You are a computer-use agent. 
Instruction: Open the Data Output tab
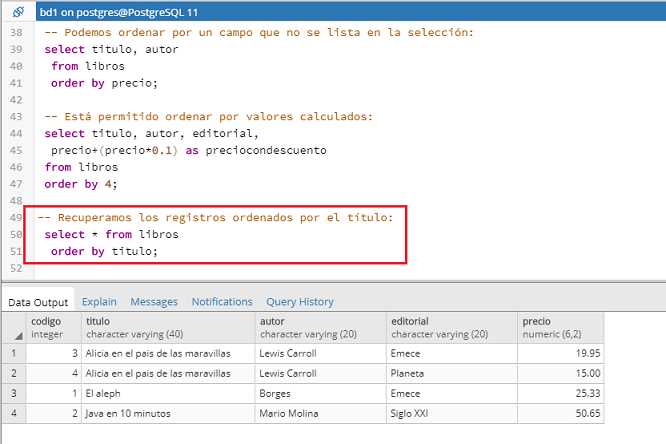tap(38, 302)
